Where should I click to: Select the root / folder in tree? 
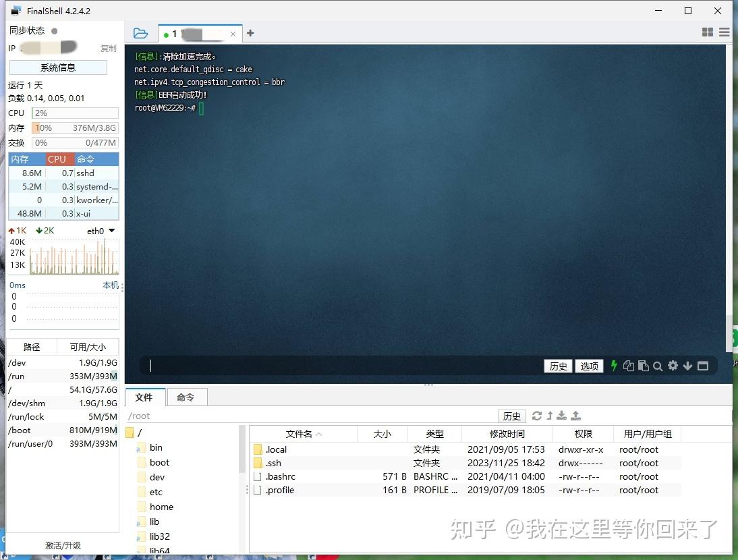point(134,432)
